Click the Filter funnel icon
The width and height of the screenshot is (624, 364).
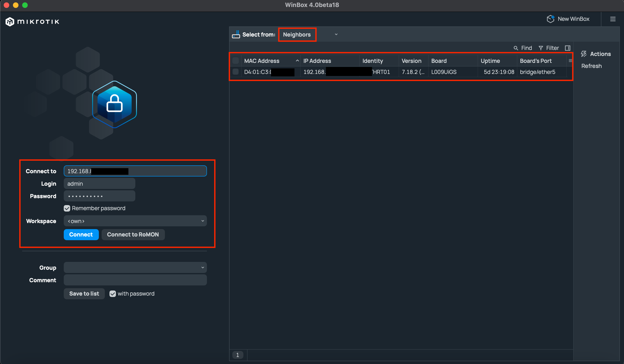pos(541,48)
